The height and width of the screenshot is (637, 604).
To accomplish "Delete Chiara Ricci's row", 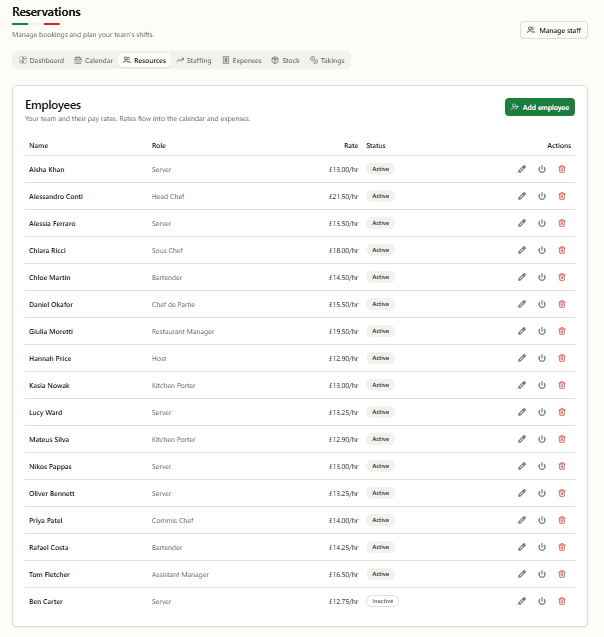I will [x=562, y=250].
